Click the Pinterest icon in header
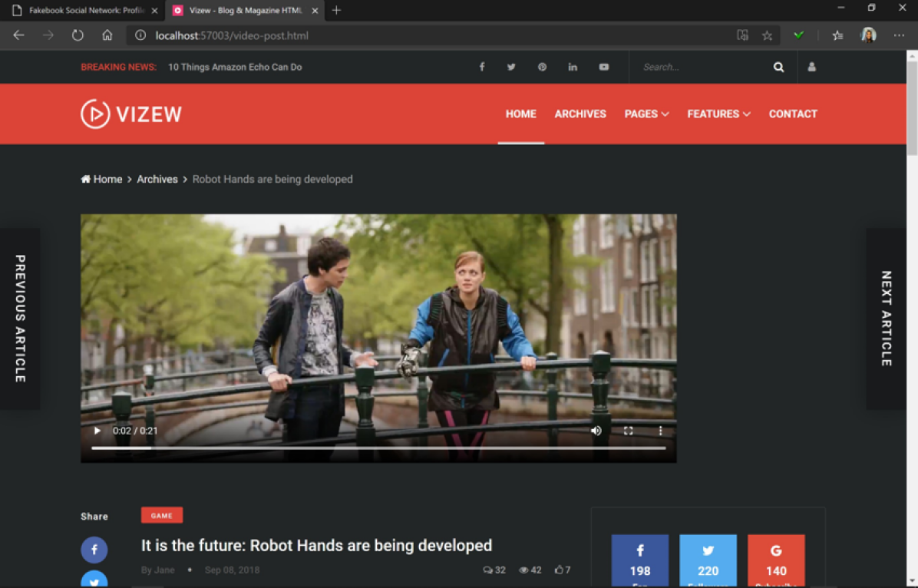This screenshot has height=588, width=918. [x=542, y=67]
